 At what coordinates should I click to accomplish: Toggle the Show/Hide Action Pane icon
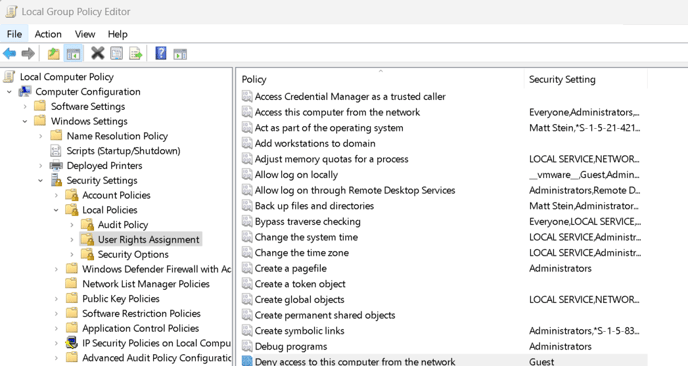coord(180,54)
